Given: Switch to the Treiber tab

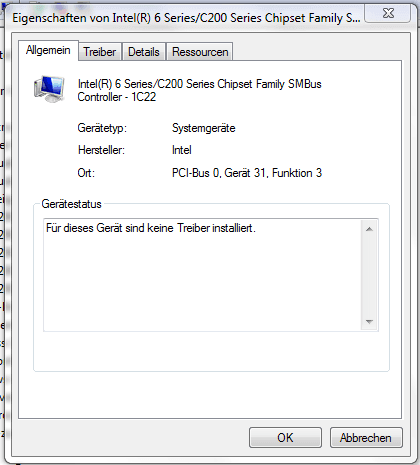Looking at the screenshot, I should tap(100, 52).
